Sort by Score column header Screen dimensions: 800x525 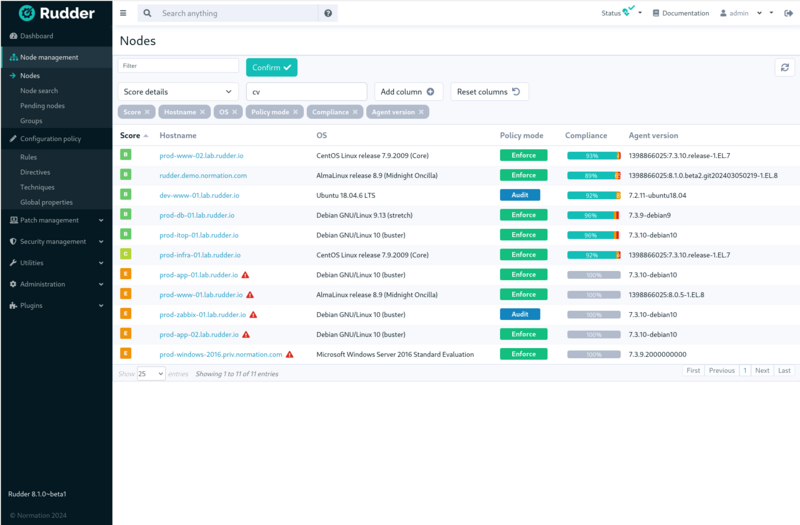tap(134, 136)
